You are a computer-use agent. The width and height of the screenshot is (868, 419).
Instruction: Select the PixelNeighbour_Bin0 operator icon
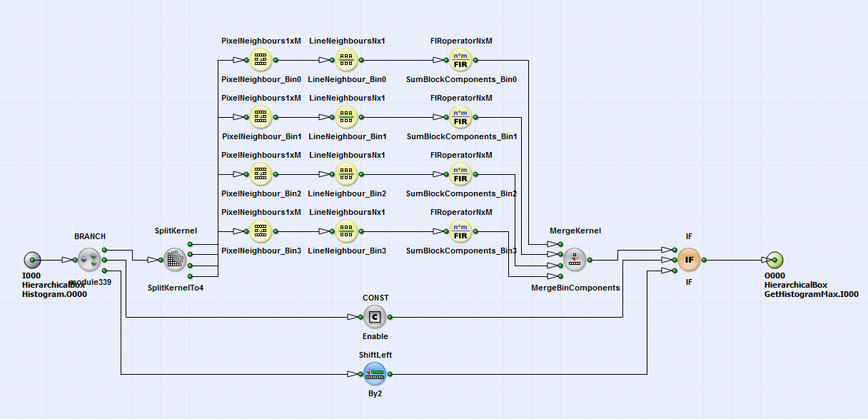261,60
